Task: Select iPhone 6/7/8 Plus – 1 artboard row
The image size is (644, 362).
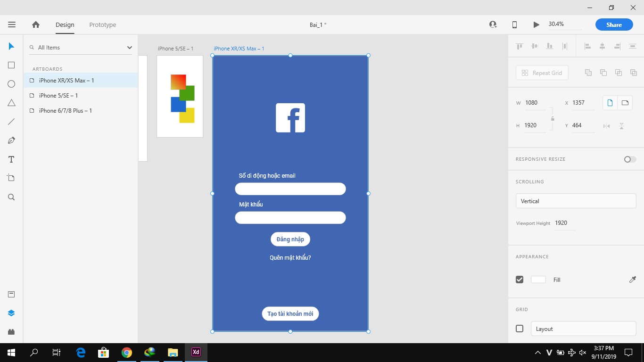Action: 81,110
